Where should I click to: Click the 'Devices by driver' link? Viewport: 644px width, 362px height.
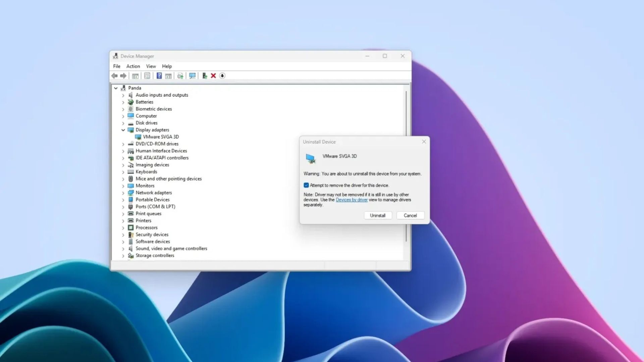352,199
